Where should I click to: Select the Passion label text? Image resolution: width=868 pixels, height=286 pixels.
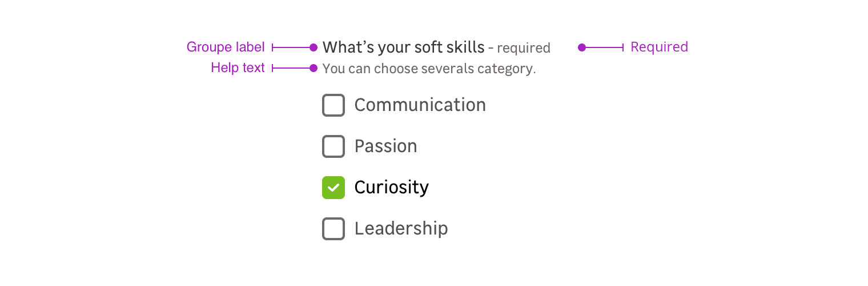[x=385, y=146]
